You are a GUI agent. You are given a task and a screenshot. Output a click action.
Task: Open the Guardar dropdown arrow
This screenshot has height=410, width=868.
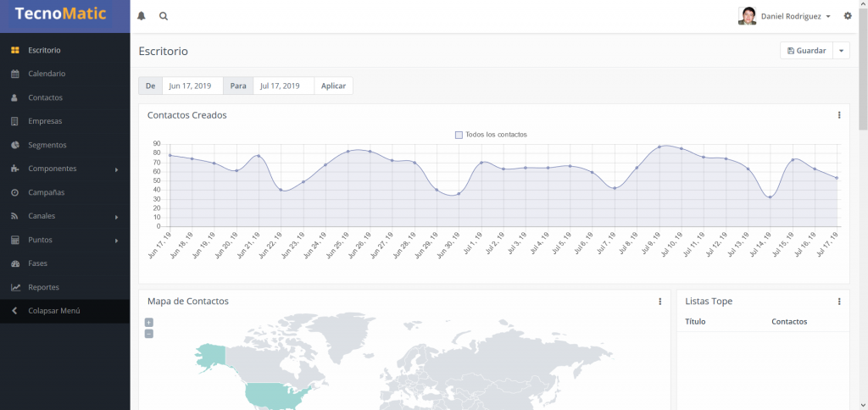pyautogui.click(x=841, y=51)
